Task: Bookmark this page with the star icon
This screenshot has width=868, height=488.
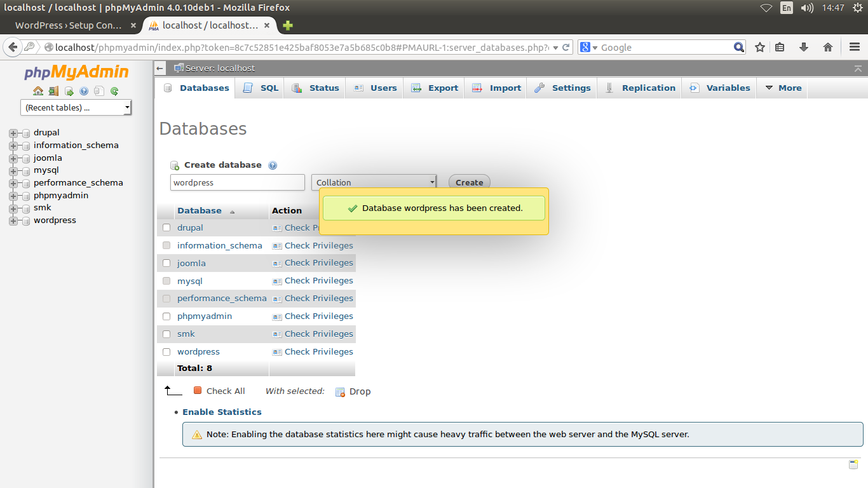Action: coord(760,47)
